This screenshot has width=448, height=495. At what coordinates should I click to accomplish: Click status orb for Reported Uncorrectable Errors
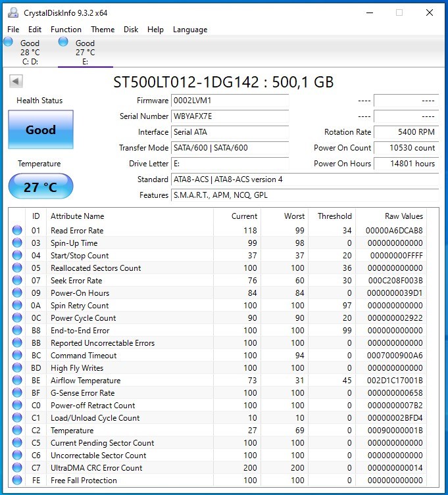[17, 342]
